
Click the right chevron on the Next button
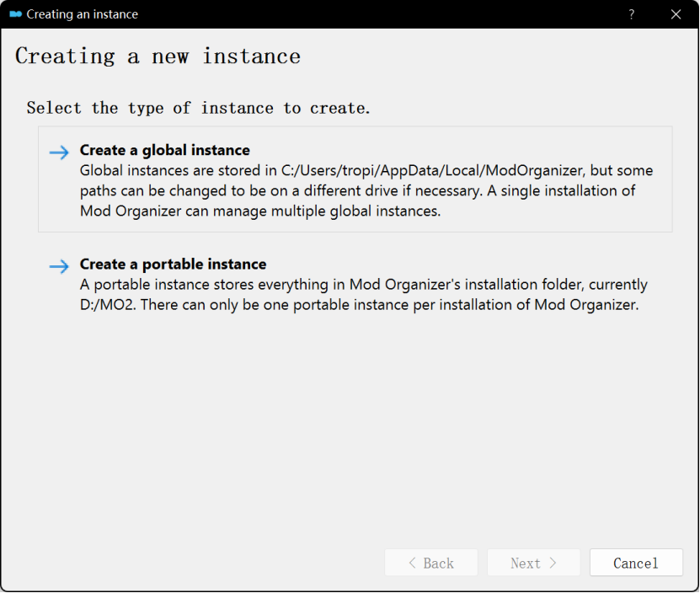coord(553,563)
